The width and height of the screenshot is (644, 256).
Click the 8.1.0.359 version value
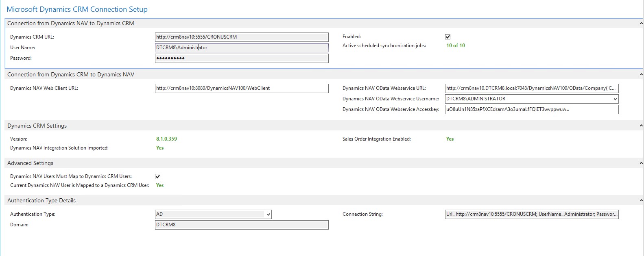(166, 139)
